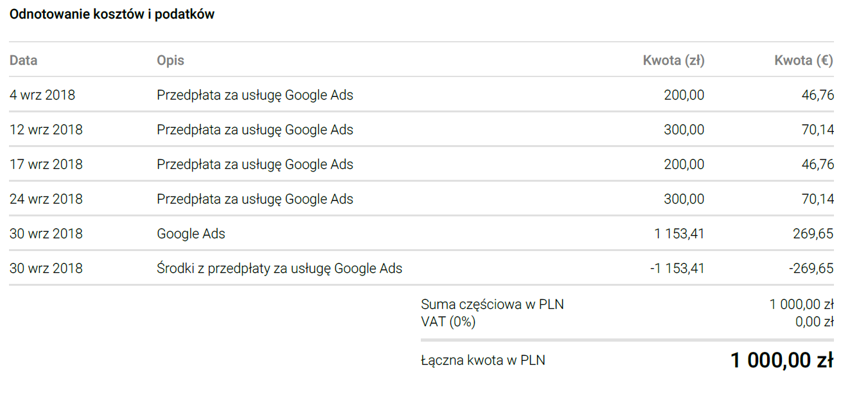
Task: Click the bold 1 000,00 zł total
Action: pos(782,360)
